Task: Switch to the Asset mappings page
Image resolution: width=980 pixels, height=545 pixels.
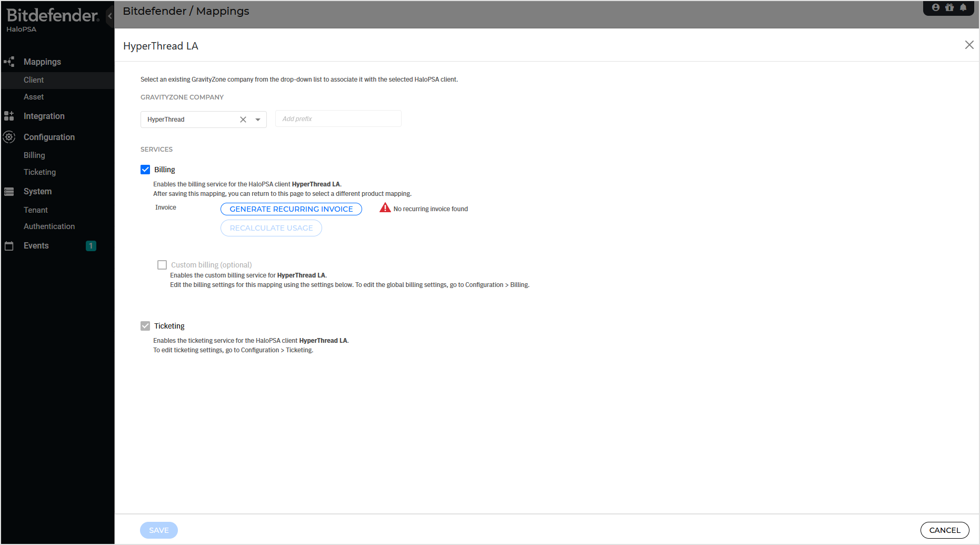Action: [x=33, y=97]
